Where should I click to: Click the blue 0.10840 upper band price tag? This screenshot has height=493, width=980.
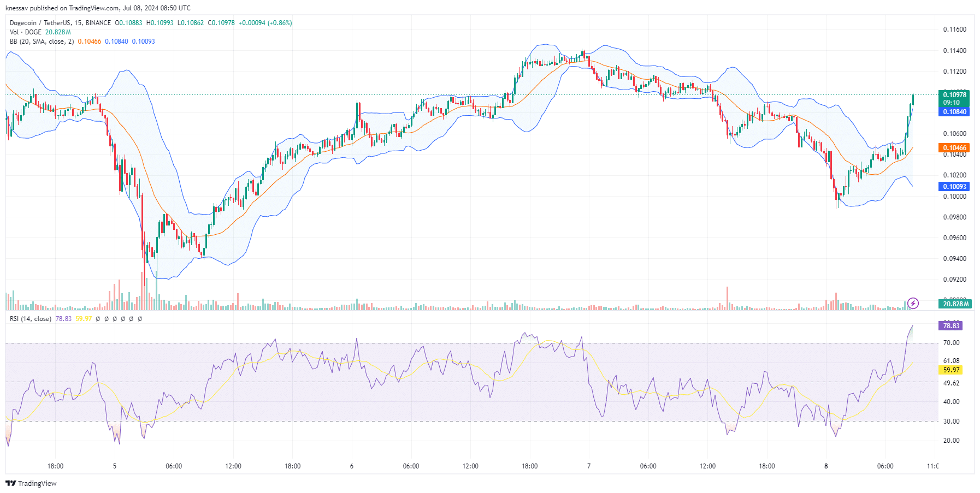[x=954, y=112]
